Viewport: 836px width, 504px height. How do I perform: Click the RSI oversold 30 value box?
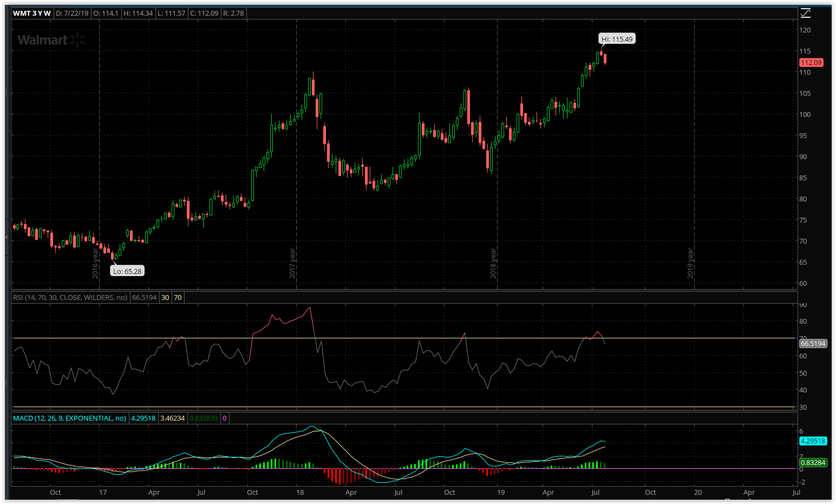pos(165,297)
